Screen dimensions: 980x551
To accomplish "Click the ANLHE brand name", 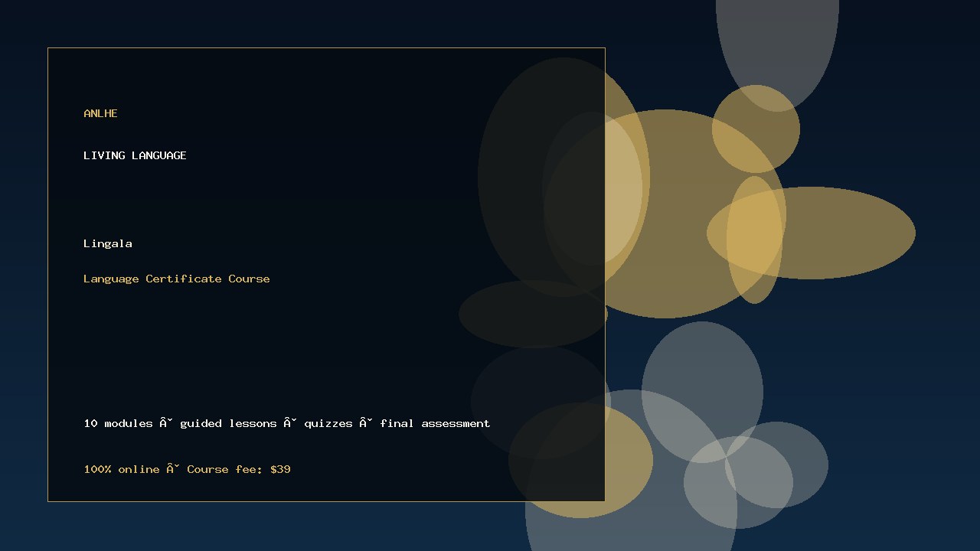I will tap(100, 113).
